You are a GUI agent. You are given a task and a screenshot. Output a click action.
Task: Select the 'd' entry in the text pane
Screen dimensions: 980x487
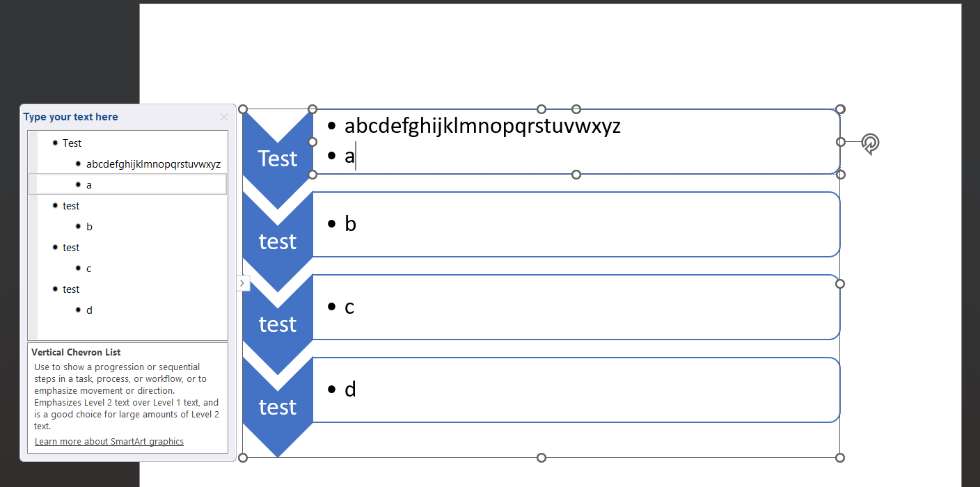[x=89, y=310]
